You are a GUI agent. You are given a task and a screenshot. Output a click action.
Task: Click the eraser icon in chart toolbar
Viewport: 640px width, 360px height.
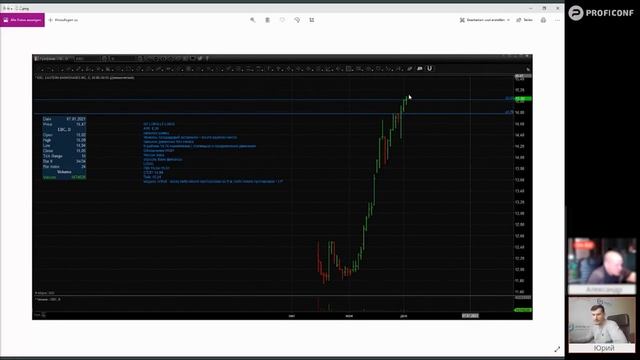click(x=410, y=69)
